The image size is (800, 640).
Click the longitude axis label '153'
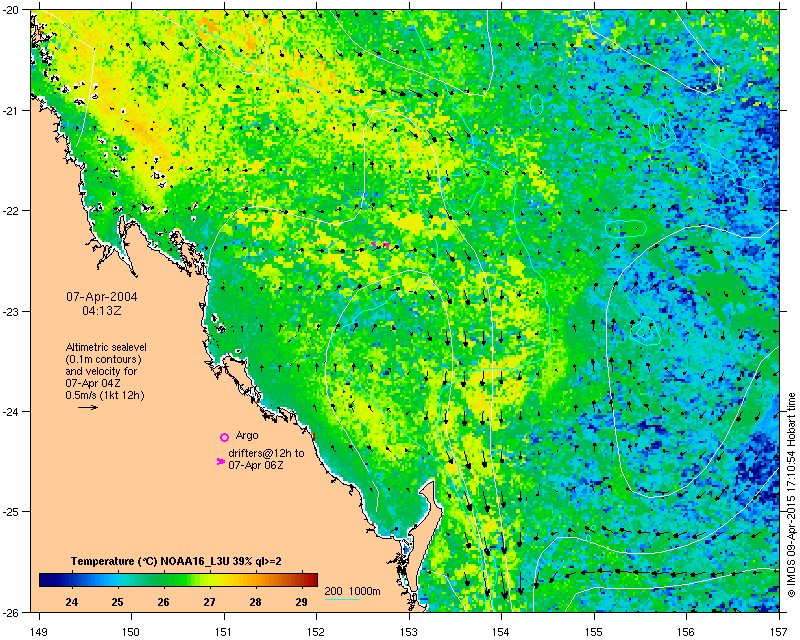tap(409, 632)
